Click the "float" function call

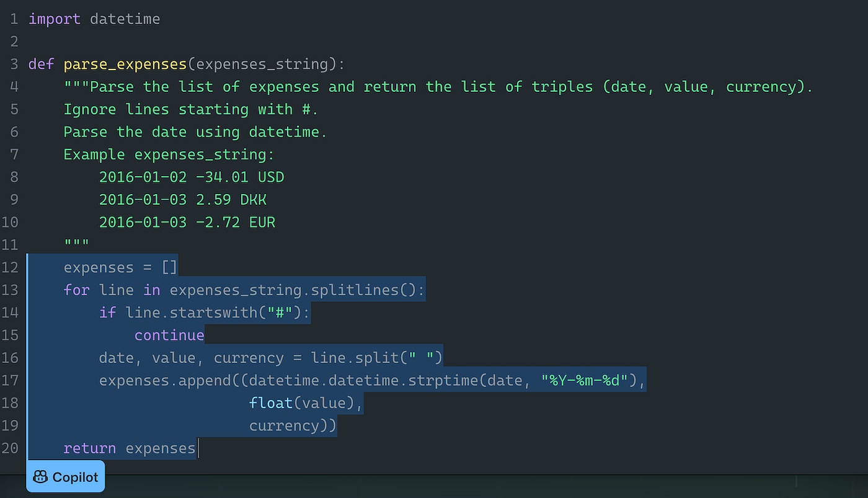pyautogui.click(x=271, y=403)
